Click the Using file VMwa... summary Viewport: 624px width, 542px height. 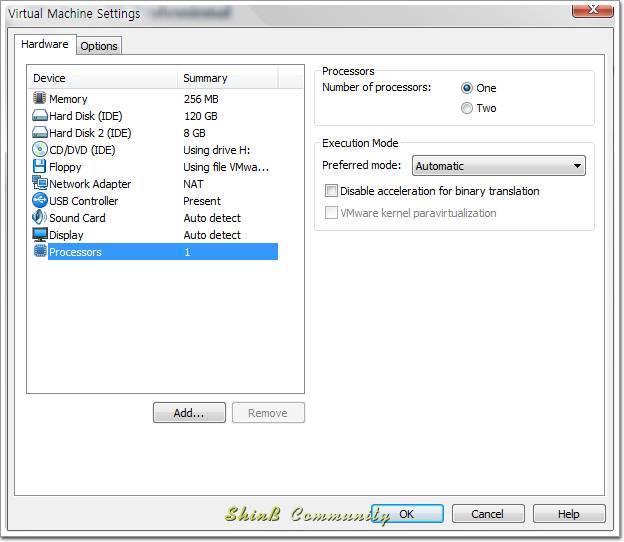click(x=226, y=167)
